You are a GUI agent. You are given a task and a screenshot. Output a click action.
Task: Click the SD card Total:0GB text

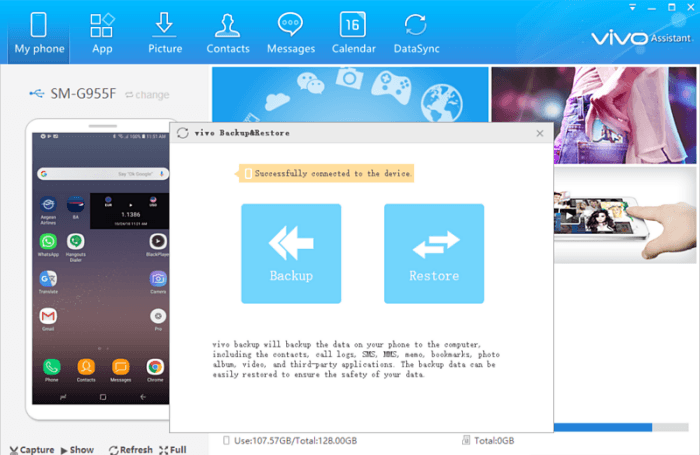494,441
